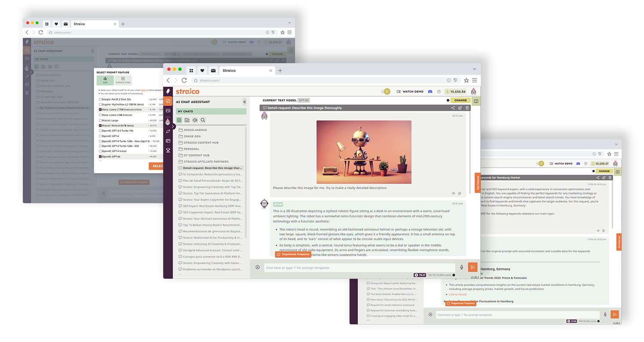This screenshot has height=342, width=644.
Task: Uncheck OpenAI: GPT-4o model
Action: tap(100, 156)
